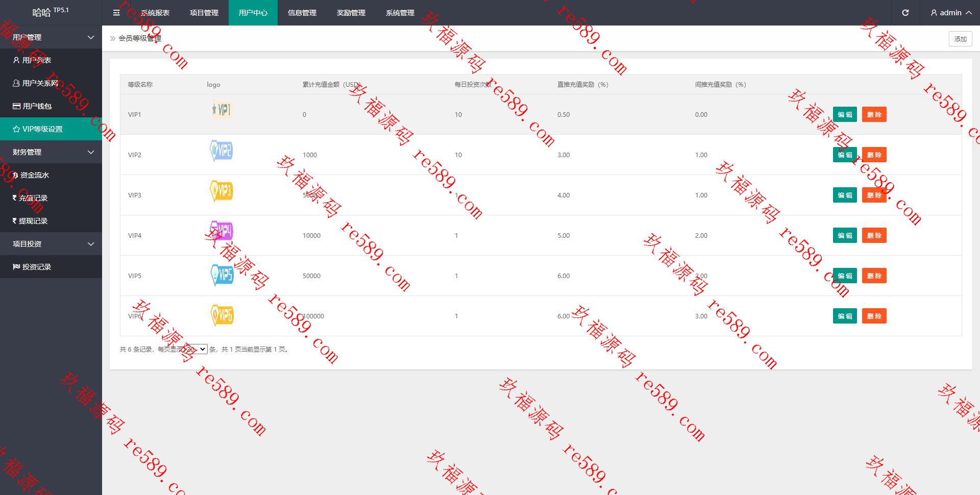Delete the VIP3 row
The image size is (980, 495).
pyautogui.click(x=874, y=195)
